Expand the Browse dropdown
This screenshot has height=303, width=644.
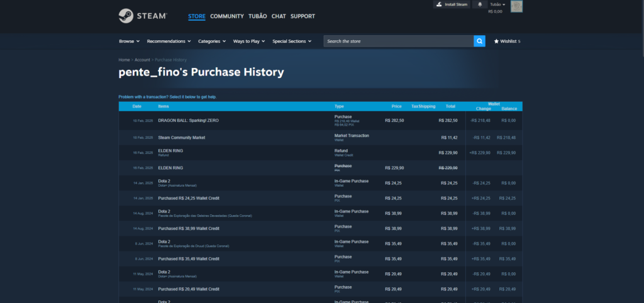point(130,41)
